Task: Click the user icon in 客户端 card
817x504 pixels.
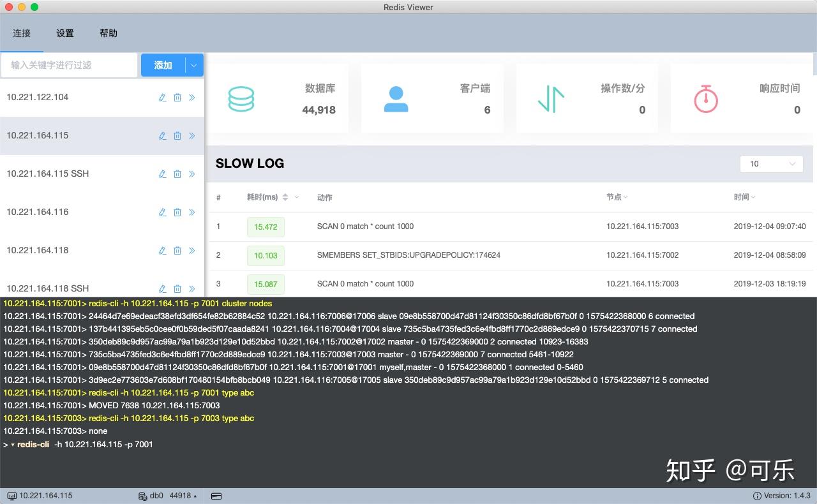Action: coord(396,99)
